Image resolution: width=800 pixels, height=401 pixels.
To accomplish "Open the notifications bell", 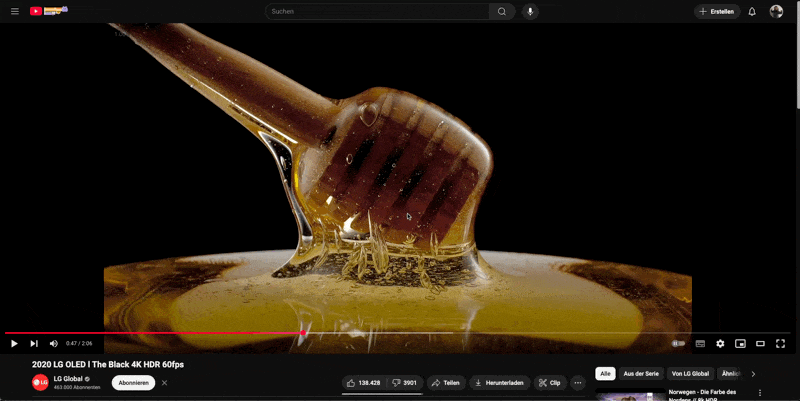I will (x=752, y=11).
